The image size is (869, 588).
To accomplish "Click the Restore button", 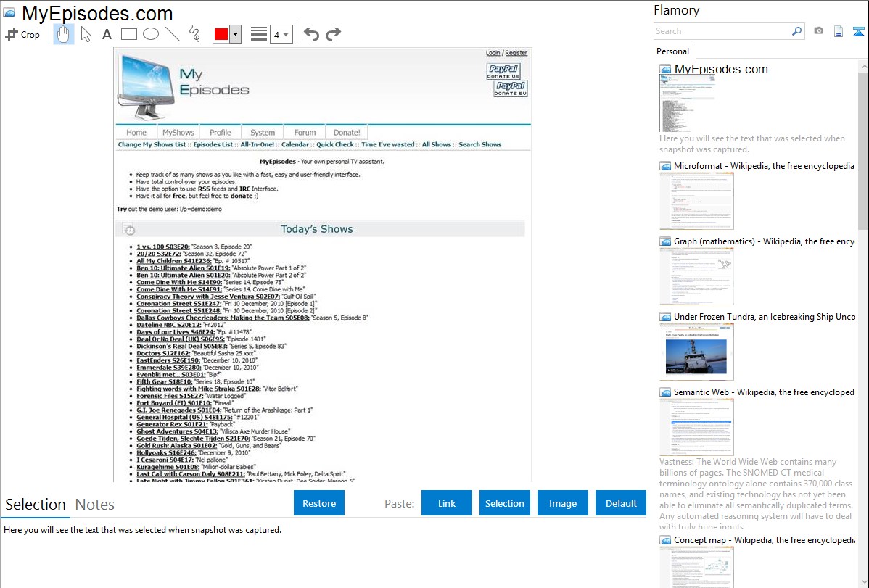I will tap(319, 503).
